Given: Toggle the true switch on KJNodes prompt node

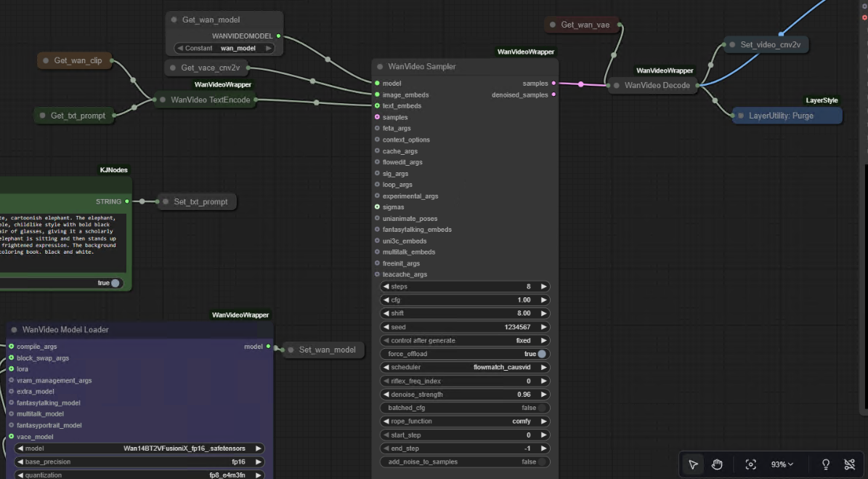Looking at the screenshot, I should pos(115,283).
